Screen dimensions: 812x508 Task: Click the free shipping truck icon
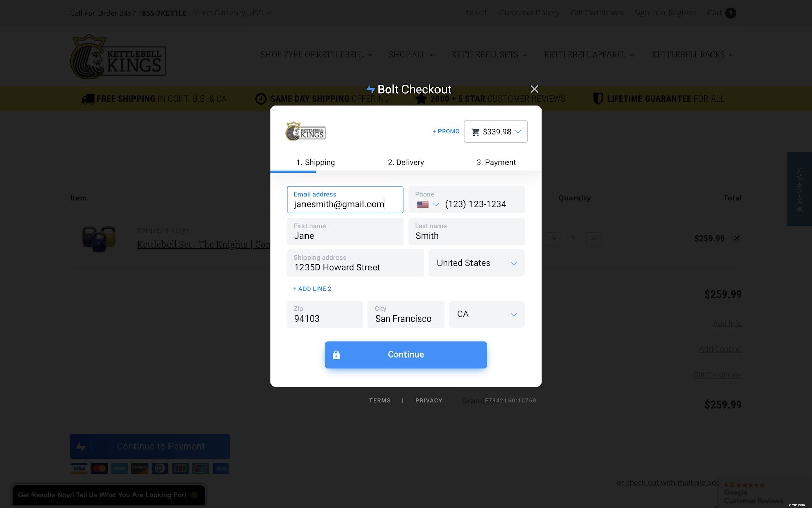point(87,99)
